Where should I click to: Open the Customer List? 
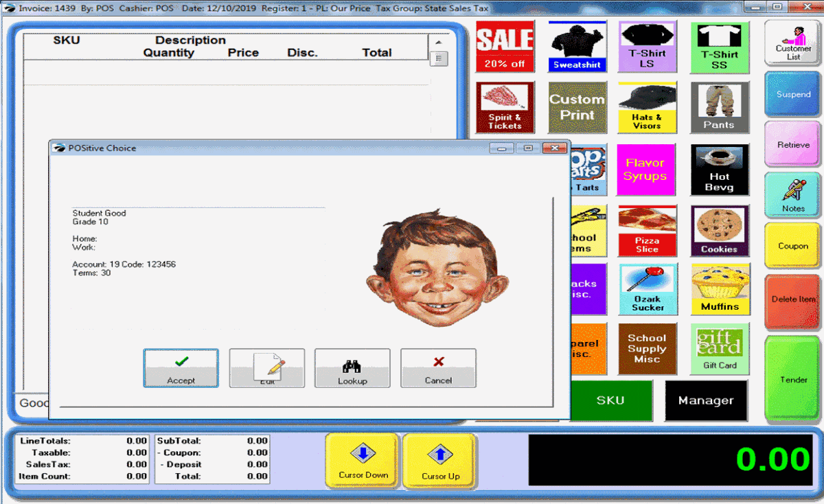pos(793,43)
